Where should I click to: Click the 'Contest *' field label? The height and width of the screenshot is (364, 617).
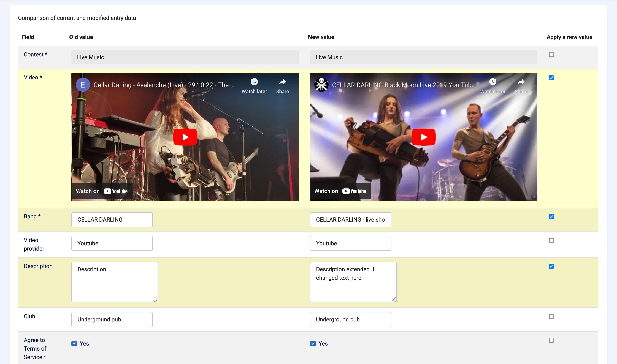[35, 54]
